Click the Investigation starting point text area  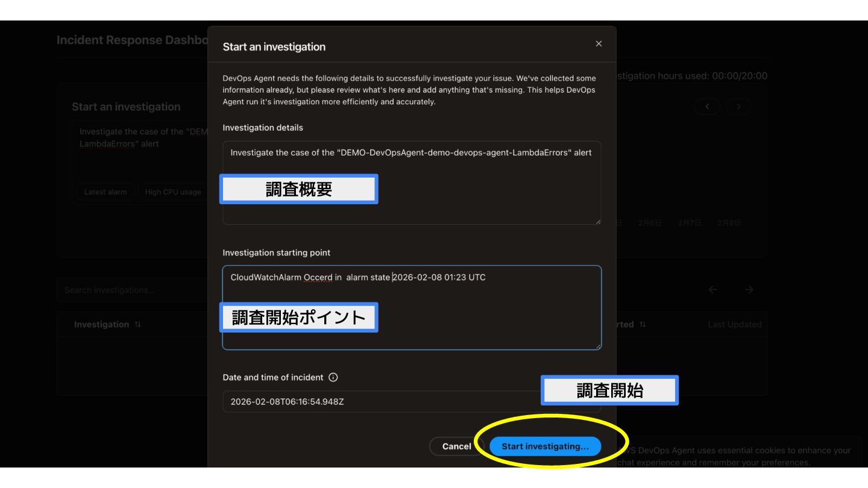412,308
